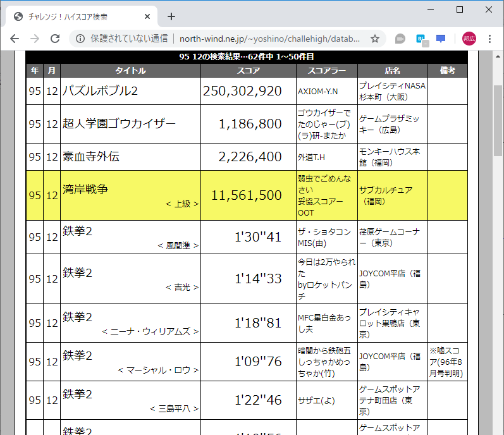This screenshot has height=435, width=504.
Task: Minimize the Chrome window
Action: [x=431, y=10]
